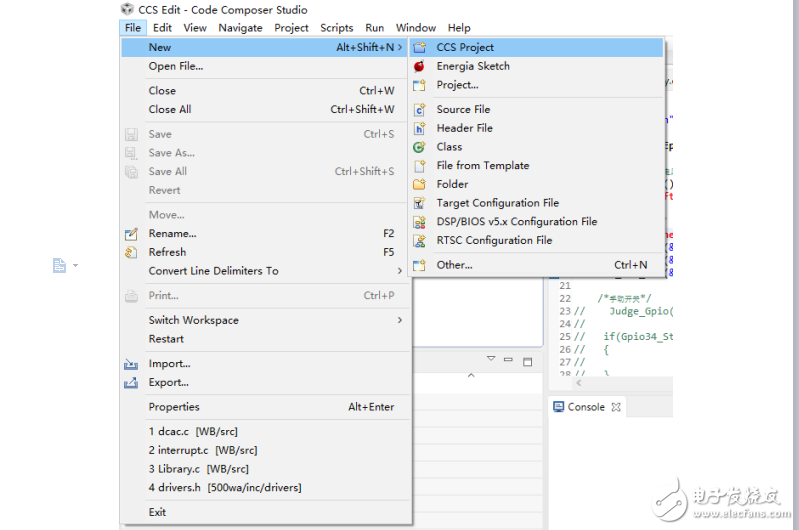Pick the Class option in New submenu
This screenshot has height=530, width=799.
tap(449, 147)
